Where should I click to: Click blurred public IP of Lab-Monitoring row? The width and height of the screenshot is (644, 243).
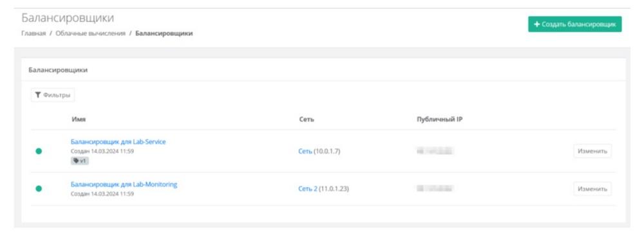tap(435, 188)
